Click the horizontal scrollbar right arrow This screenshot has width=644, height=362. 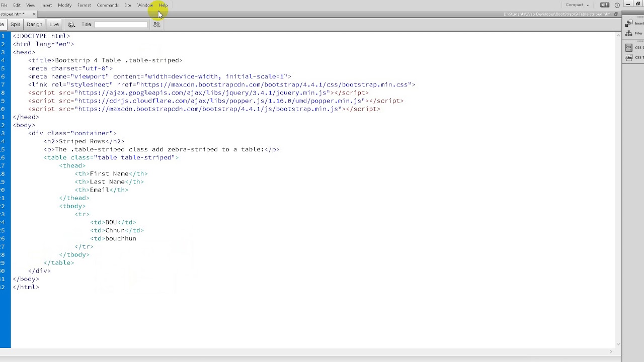[x=611, y=351]
